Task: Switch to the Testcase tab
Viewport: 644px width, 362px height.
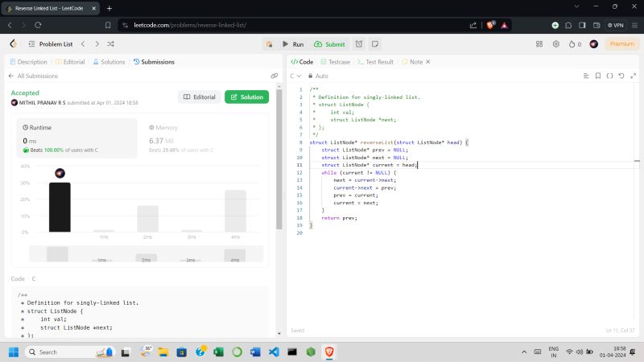Action: pyautogui.click(x=335, y=62)
